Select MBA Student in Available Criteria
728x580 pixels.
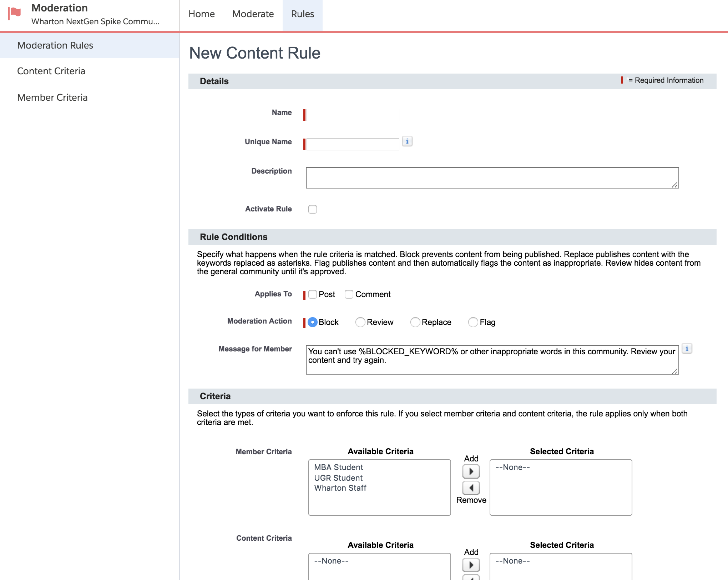(x=338, y=467)
